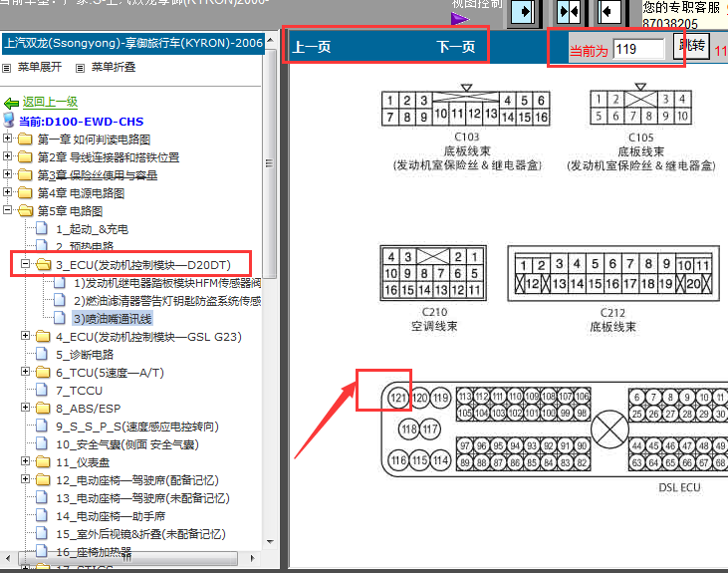Viewport: 728px width, 573px height.
Task: Click the folder icon of 4_ECU GSL G23
Action: click(x=43, y=337)
